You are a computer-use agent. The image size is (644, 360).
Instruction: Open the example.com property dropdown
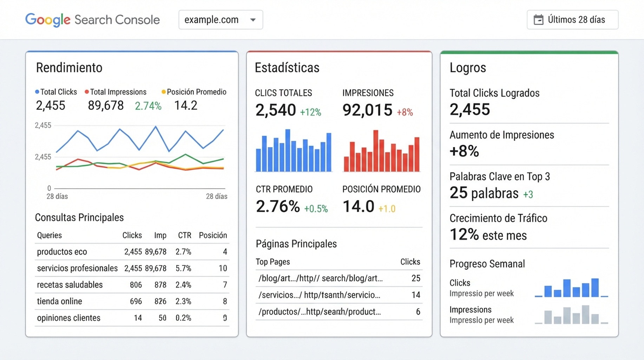pos(221,20)
